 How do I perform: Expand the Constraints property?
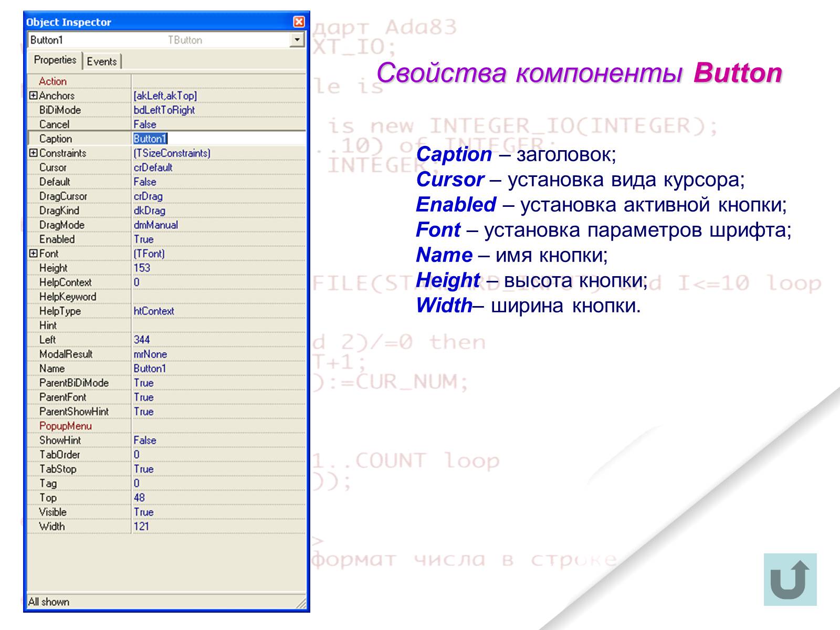pyautogui.click(x=33, y=153)
